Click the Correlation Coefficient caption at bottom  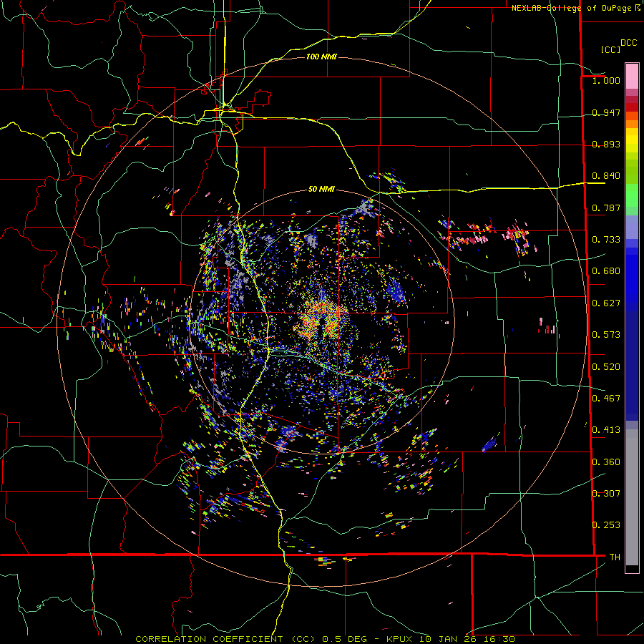click(x=325, y=639)
